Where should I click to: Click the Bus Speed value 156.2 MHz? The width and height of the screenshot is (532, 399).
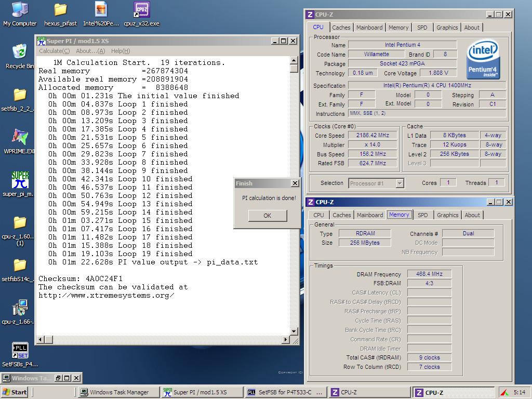(x=373, y=154)
